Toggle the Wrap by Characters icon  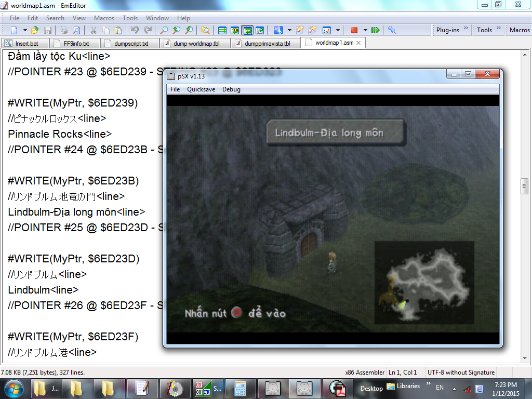(235, 30)
